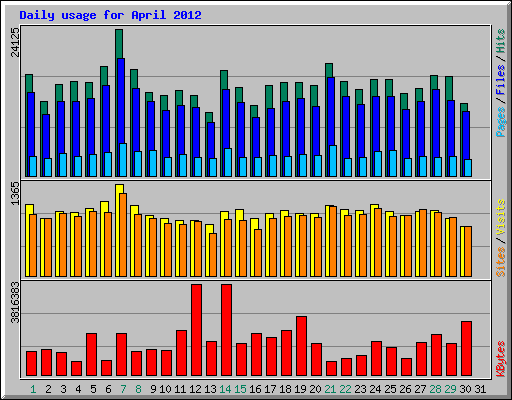Click the 3816383 KBytes axis value

coord(15,302)
